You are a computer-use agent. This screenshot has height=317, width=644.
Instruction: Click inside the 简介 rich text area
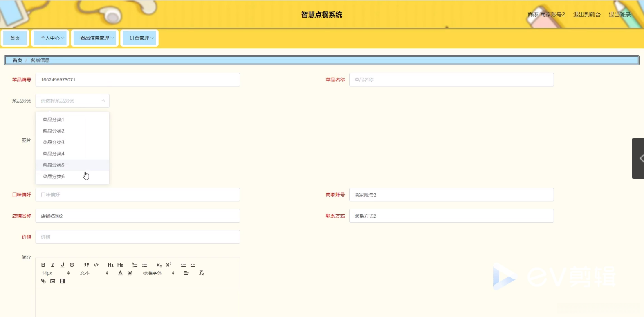(x=138, y=302)
